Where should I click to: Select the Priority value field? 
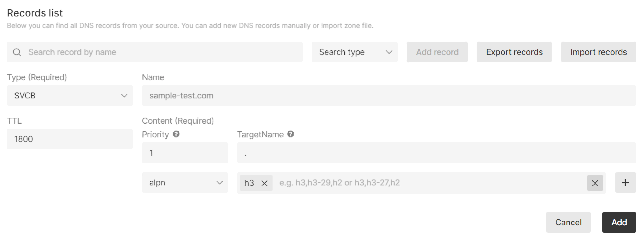pyautogui.click(x=185, y=152)
